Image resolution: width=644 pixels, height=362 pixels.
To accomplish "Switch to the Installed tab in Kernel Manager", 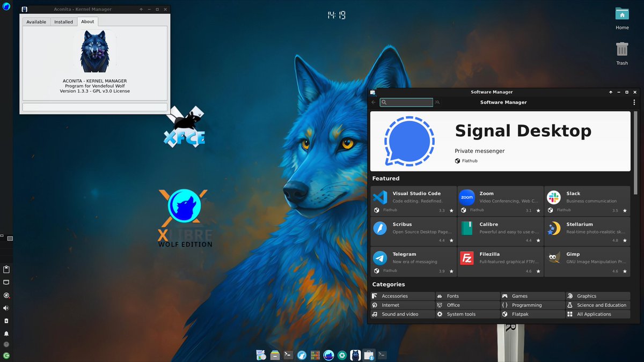I will click(x=63, y=21).
